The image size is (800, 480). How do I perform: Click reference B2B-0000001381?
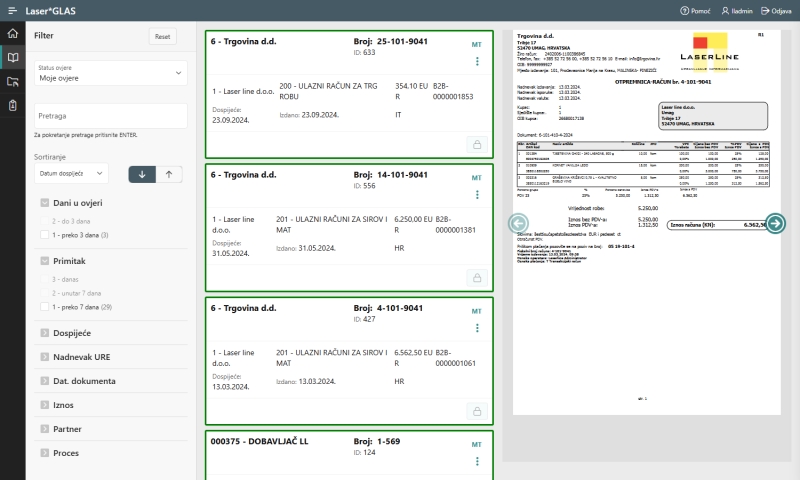(x=456, y=224)
